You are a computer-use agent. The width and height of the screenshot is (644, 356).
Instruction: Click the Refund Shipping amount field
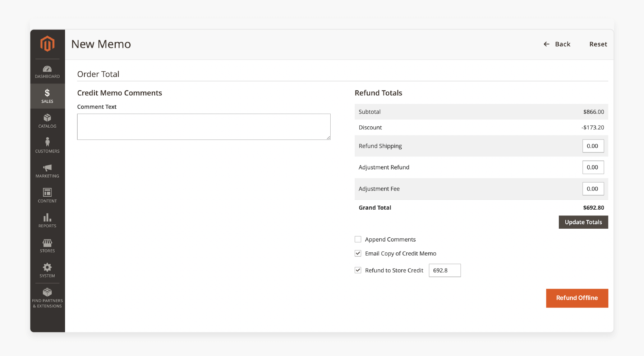click(593, 146)
